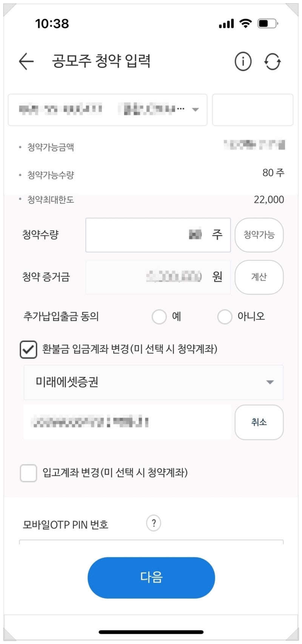Tap the refund account number field
Viewport: 302px width, 644px height.
[x=127, y=422]
